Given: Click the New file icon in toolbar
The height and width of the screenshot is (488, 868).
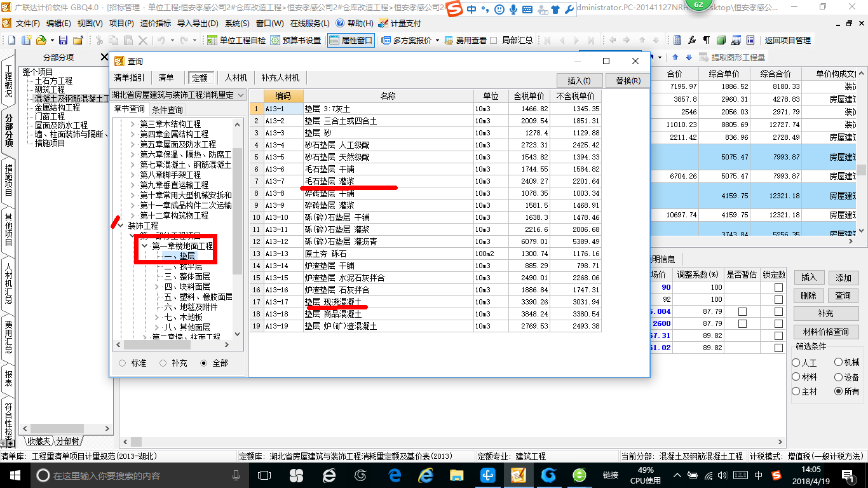Looking at the screenshot, I should coord(10,40).
